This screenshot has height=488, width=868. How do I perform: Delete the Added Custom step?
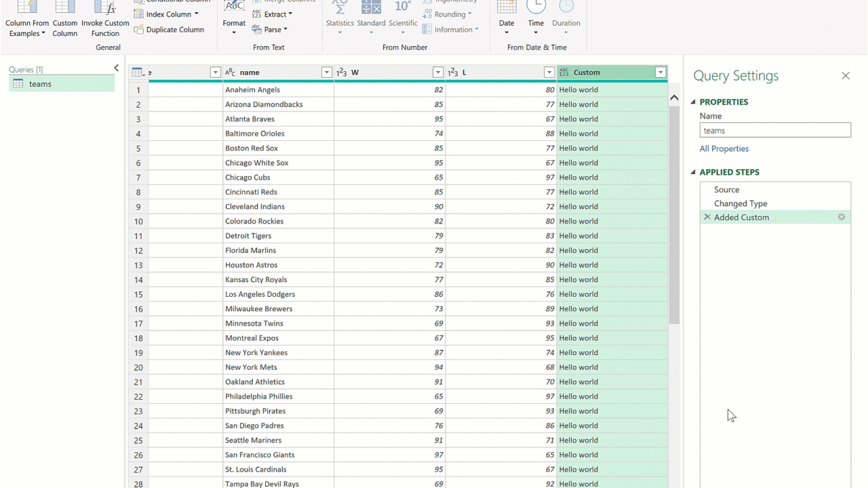click(x=707, y=218)
